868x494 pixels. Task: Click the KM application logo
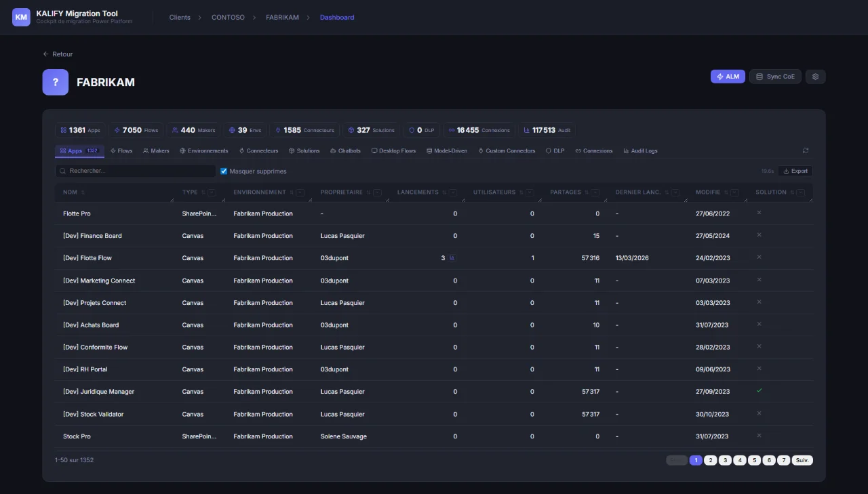[21, 17]
